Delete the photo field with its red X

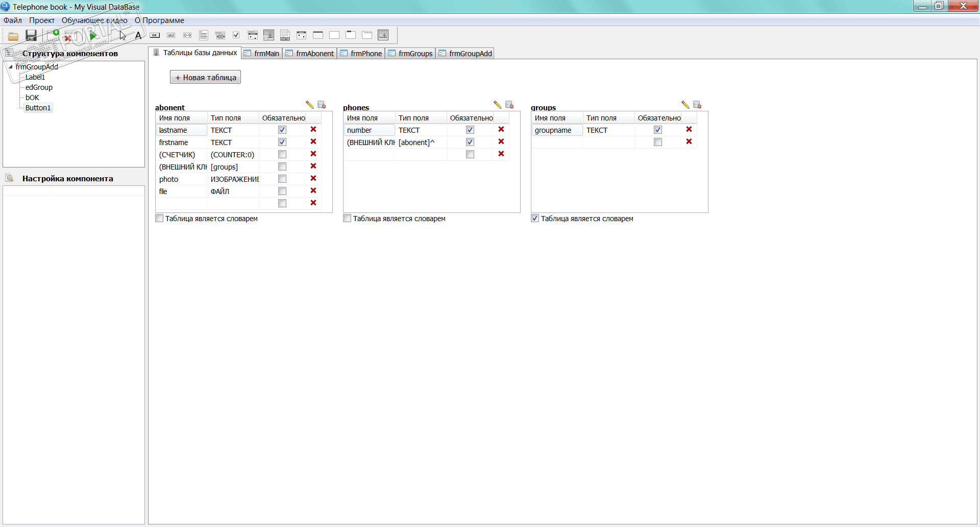(x=313, y=179)
